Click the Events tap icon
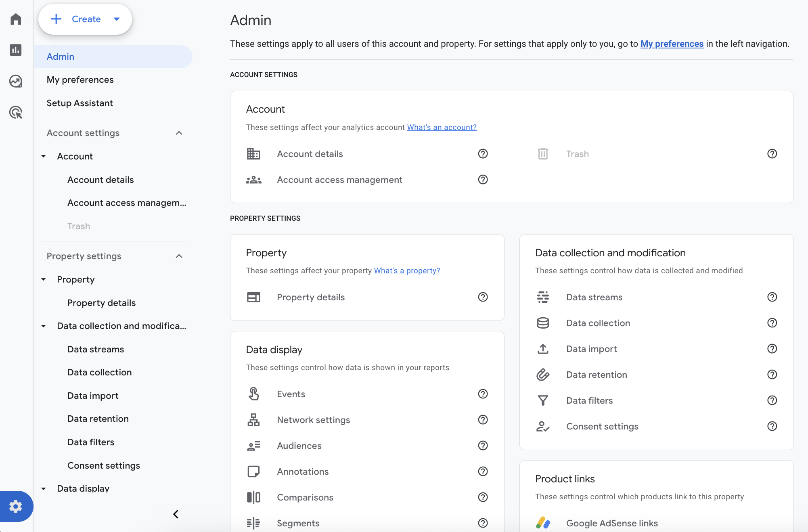 tap(253, 394)
